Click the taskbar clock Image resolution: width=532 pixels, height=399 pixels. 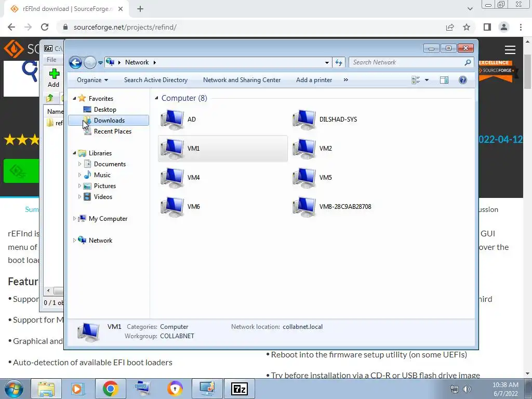coord(506,389)
